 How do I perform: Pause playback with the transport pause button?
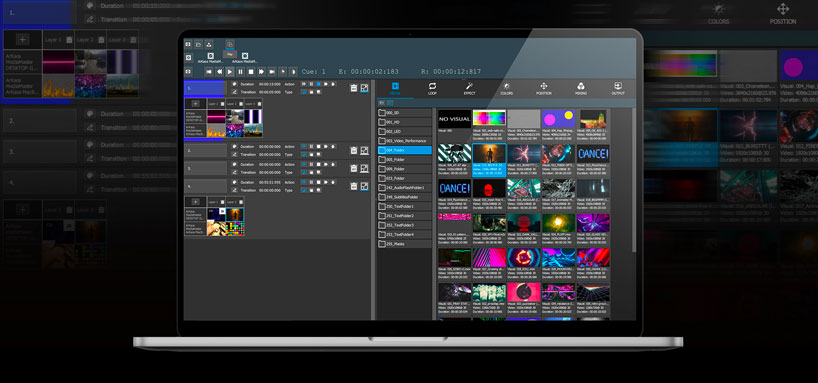point(240,71)
